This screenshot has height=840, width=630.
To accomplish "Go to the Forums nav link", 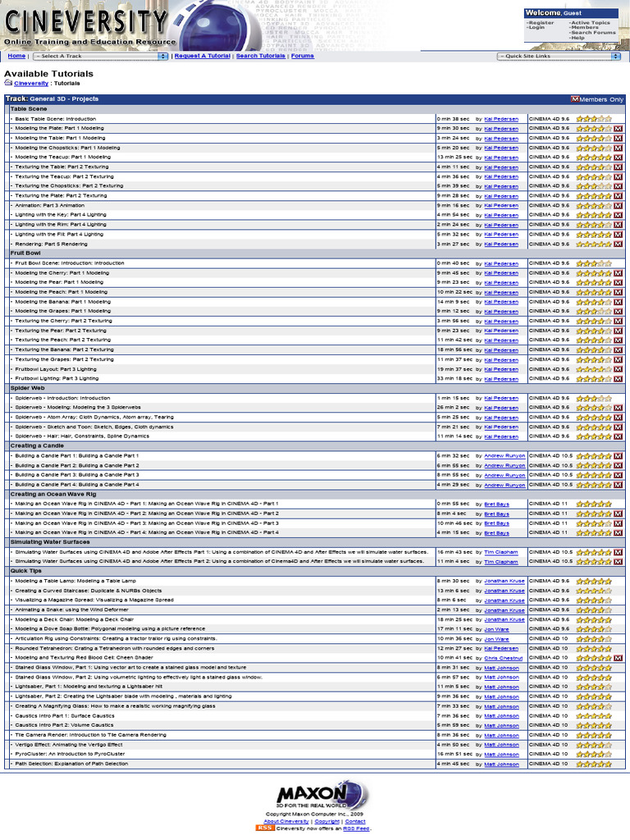I will click(x=303, y=56).
